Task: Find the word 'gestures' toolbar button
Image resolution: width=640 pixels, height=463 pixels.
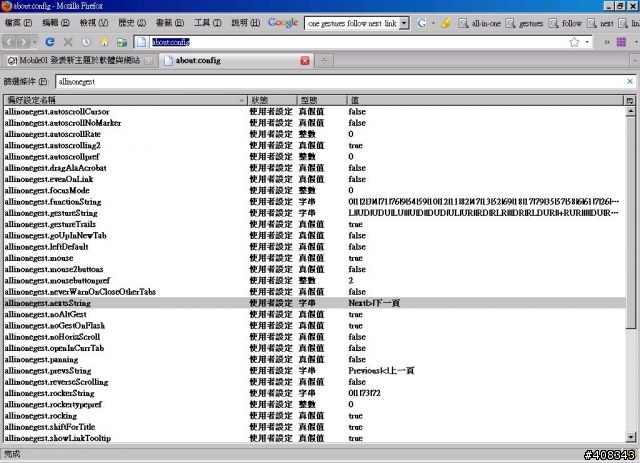Action: pos(524,23)
